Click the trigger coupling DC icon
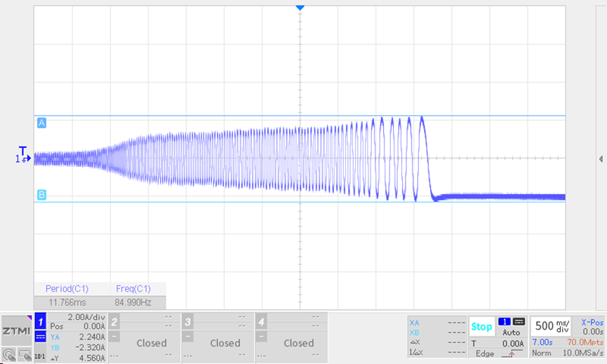Viewport: 607px width, 364px height. click(519, 321)
